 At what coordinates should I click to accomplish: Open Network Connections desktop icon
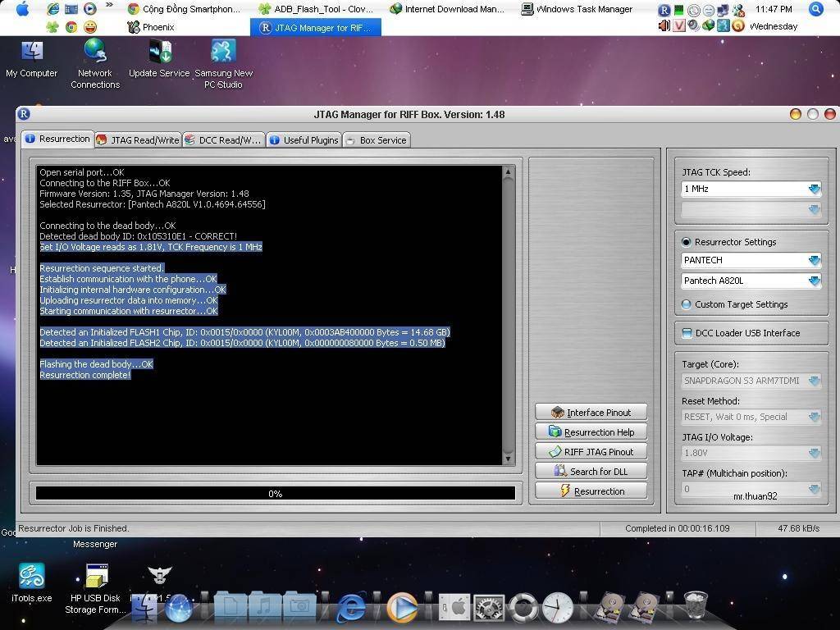(x=95, y=63)
